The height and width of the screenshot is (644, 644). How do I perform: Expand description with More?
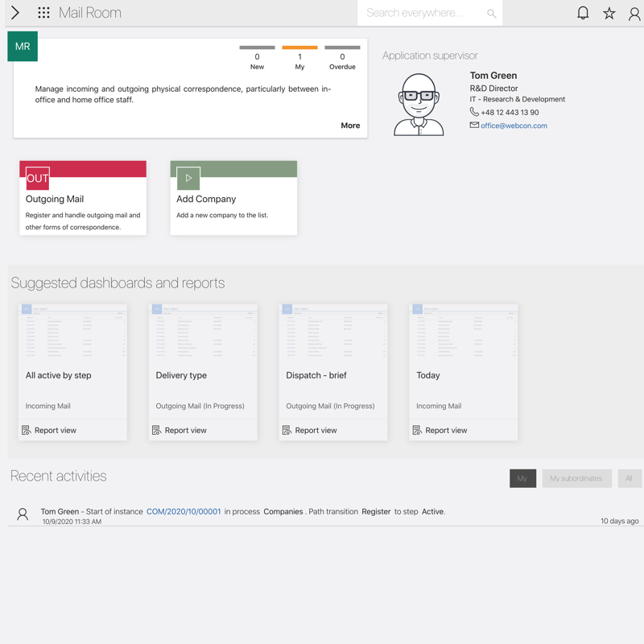pyautogui.click(x=350, y=126)
